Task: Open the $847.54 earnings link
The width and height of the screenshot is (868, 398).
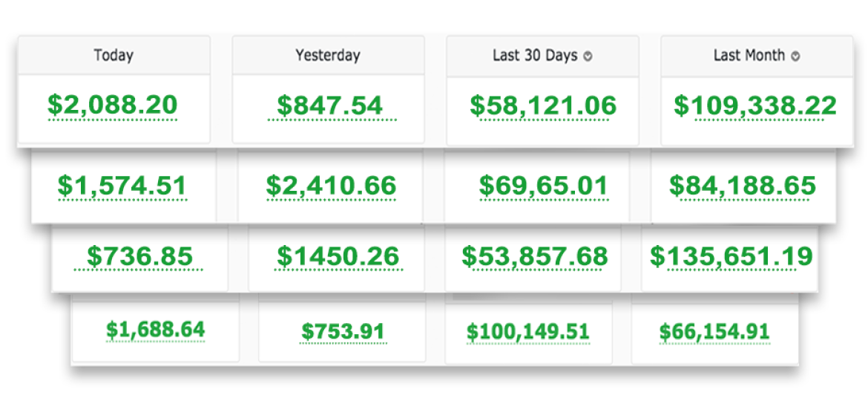Action: (330, 105)
